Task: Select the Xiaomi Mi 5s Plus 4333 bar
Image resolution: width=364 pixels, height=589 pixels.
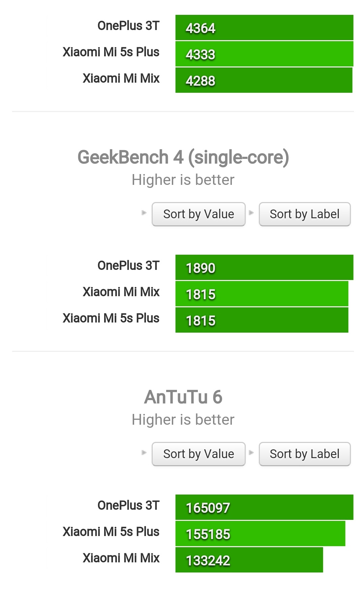Action: click(264, 54)
